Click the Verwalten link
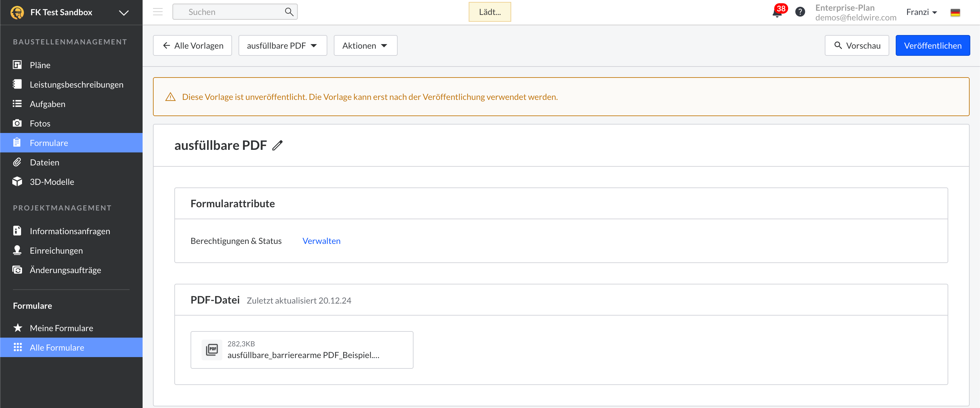Image resolution: width=980 pixels, height=408 pixels. pyautogui.click(x=321, y=241)
